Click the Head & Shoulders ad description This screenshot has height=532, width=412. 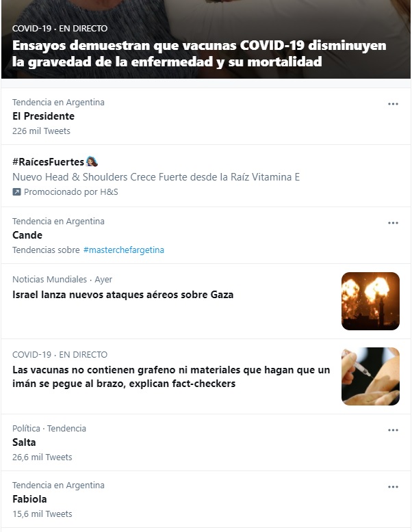click(x=156, y=177)
